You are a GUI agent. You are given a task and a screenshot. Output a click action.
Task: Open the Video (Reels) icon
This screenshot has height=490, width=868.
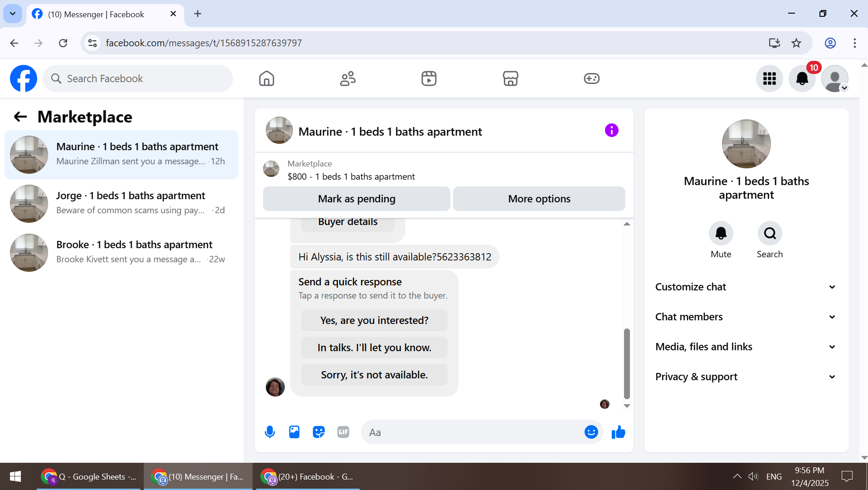click(429, 78)
